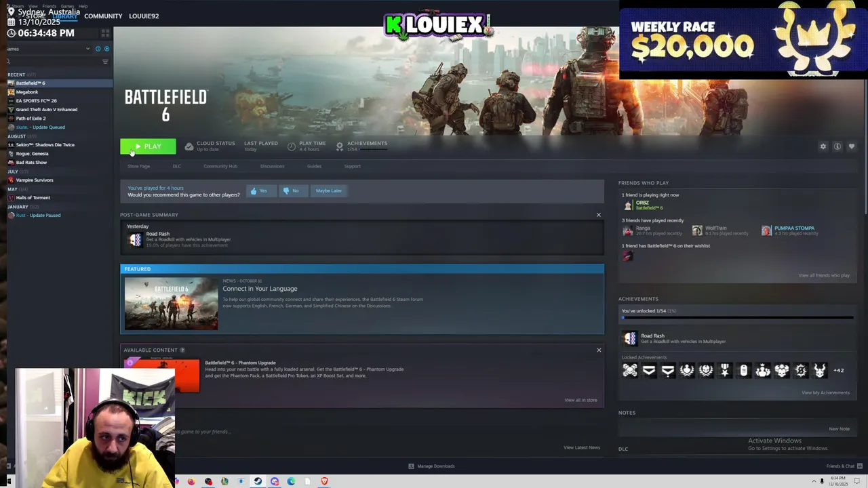Open the Guides tab
Screen dimensions: 868x488
point(314,166)
